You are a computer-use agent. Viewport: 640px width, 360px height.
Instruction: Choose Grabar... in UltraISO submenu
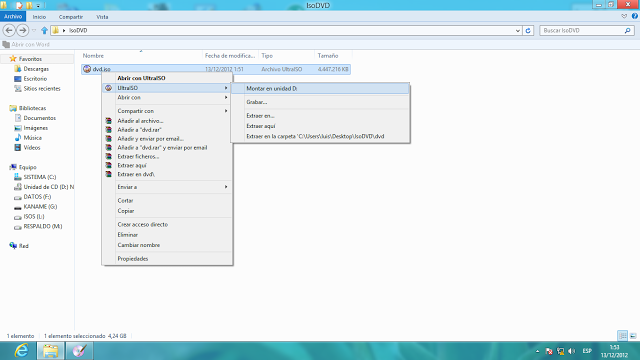coord(320,102)
